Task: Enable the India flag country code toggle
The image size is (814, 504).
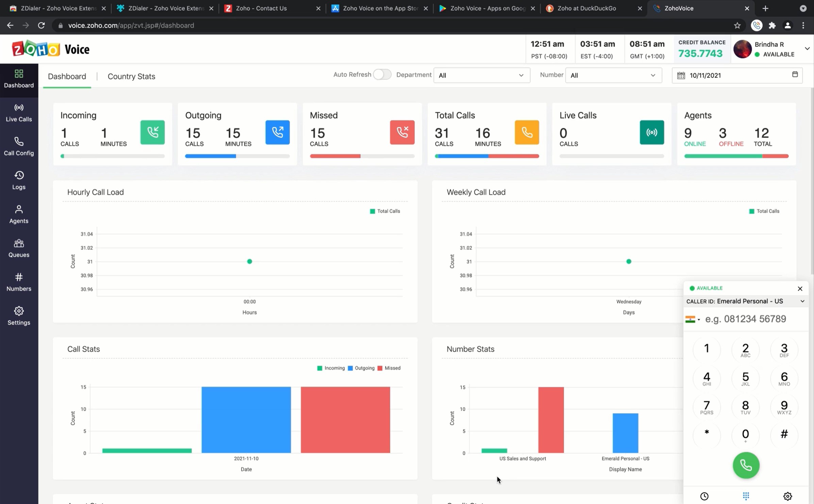Action: tap(693, 318)
